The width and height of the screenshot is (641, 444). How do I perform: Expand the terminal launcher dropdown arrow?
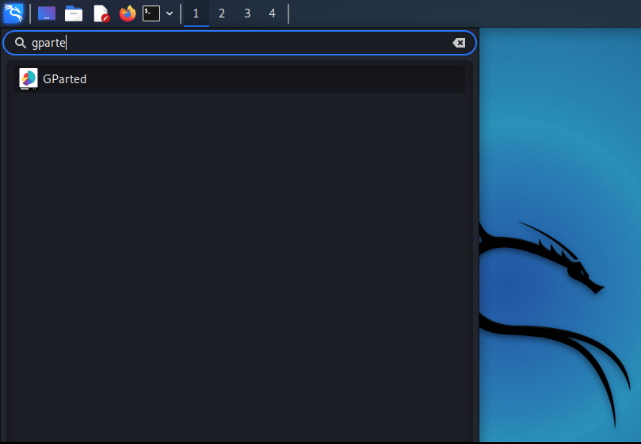tap(170, 13)
